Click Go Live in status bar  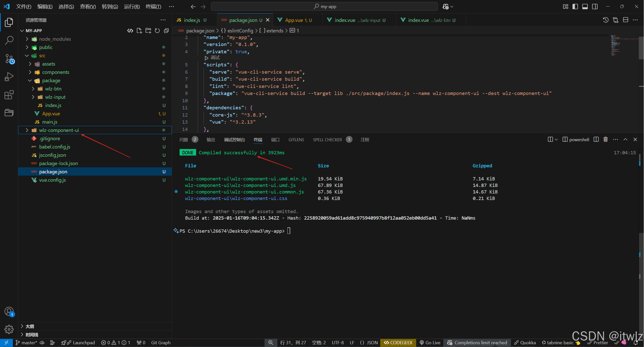tap(430, 342)
